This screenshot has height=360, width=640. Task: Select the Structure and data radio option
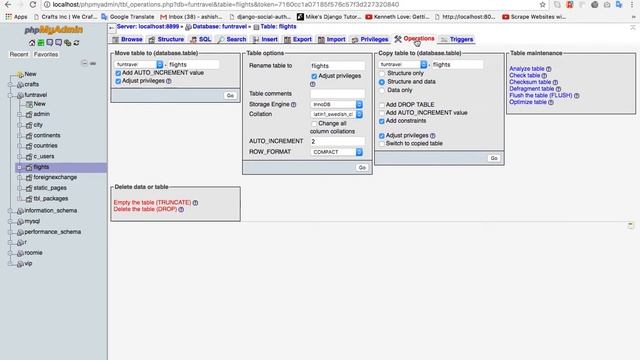(382, 82)
